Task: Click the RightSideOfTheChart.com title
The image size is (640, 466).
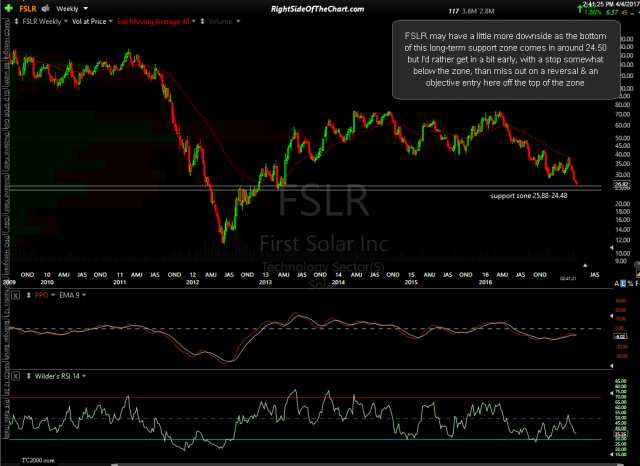Action: 318,9
